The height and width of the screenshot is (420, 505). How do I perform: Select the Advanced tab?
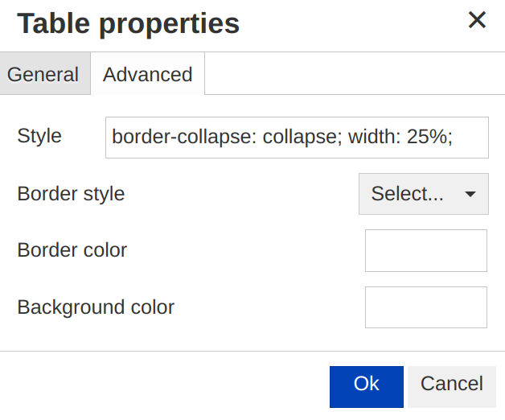[148, 75]
